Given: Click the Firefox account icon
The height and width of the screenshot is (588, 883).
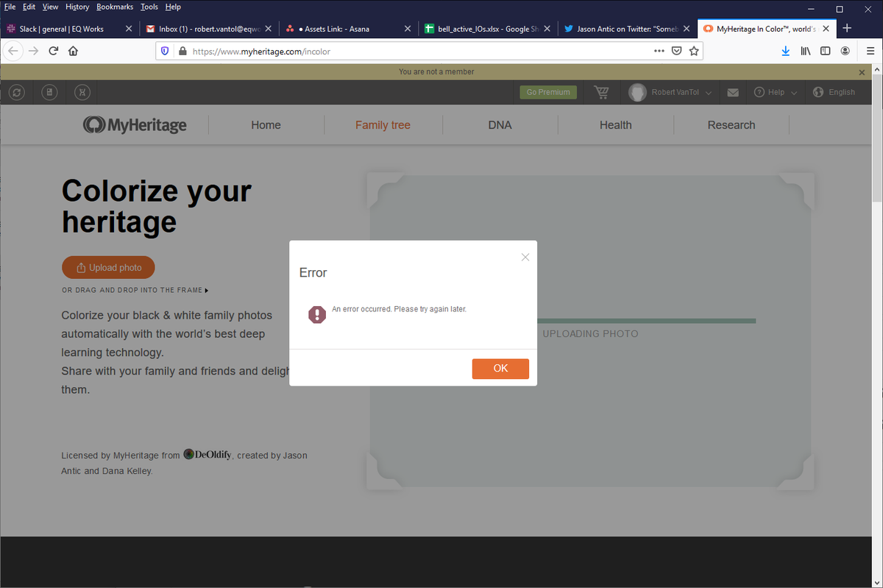Looking at the screenshot, I should (845, 51).
